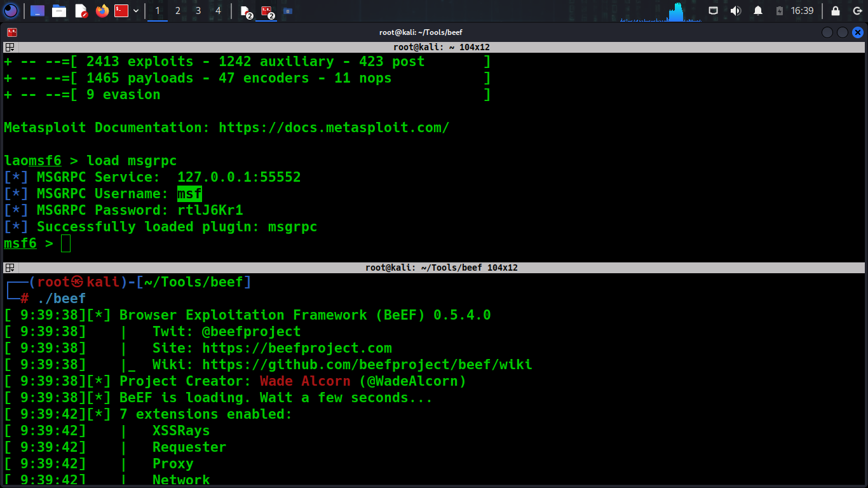Click the show desktop panel icon
Image resolution: width=868 pixels, height=488 pixels.
pos(37,11)
